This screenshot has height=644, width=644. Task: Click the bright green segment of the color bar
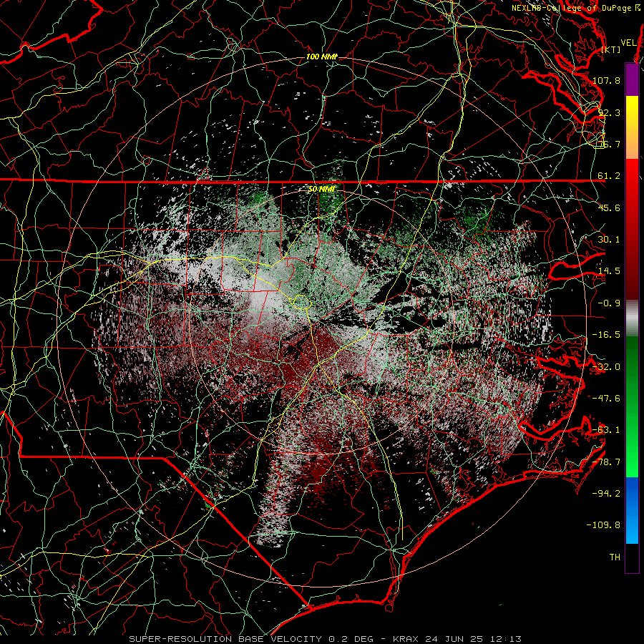(x=632, y=406)
